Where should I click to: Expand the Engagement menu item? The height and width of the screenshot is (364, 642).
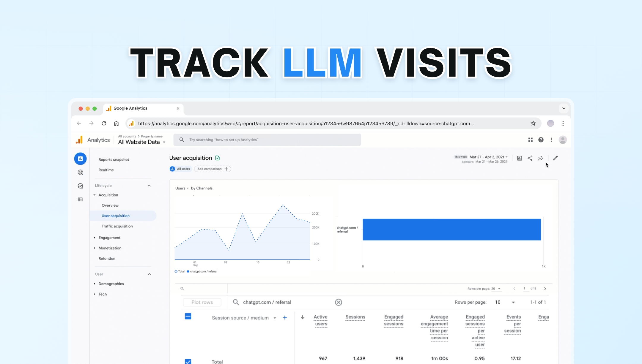[109, 238]
